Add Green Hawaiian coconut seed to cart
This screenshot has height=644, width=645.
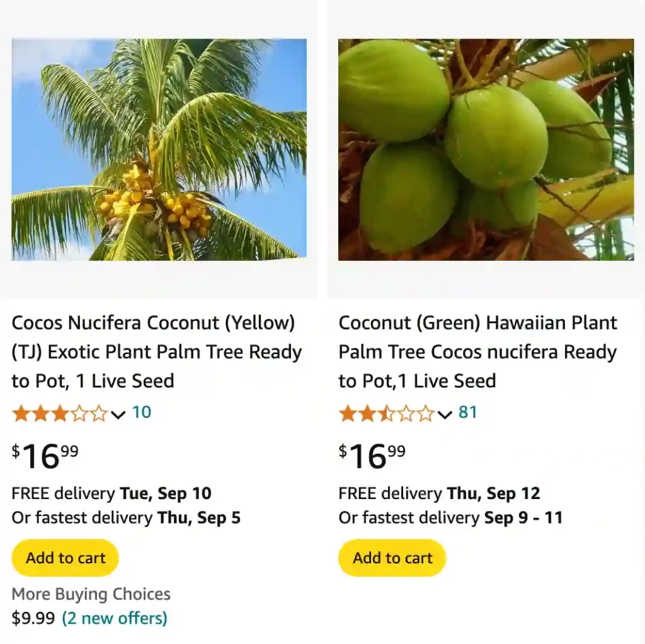click(392, 558)
